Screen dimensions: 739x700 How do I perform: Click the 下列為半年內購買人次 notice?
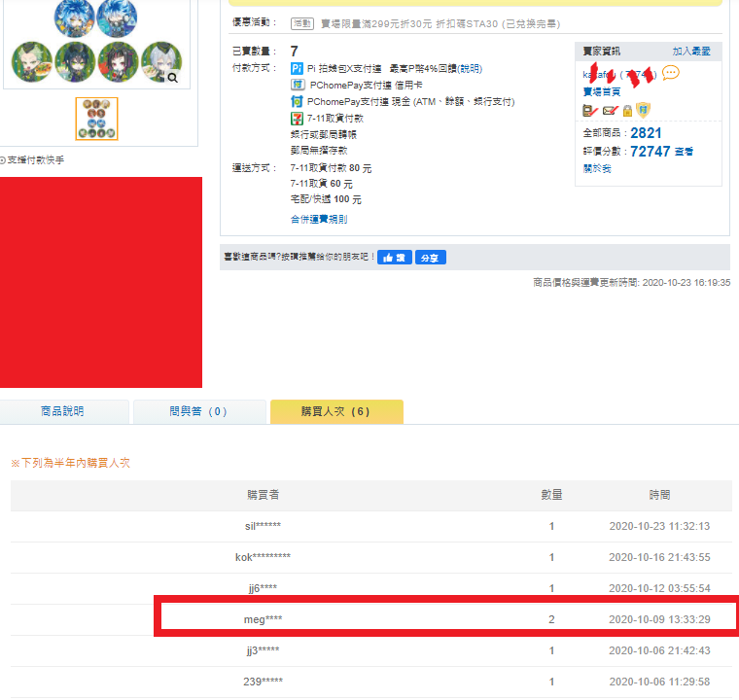pyautogui.click(x=70, y=463)
